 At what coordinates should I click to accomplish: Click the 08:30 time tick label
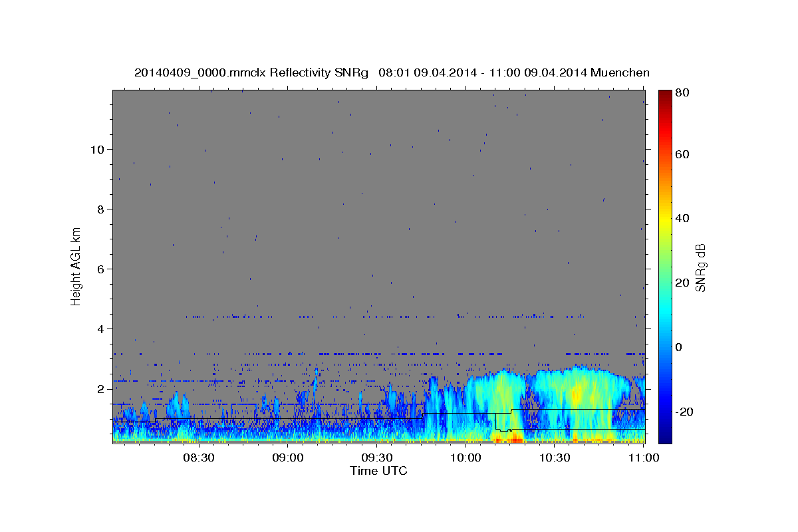click(198, 458)
